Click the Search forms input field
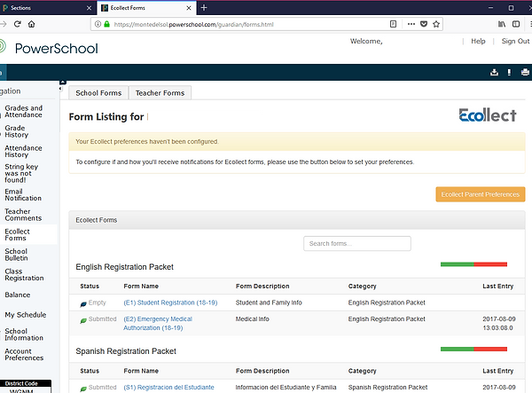The image size is (532, 393). click(x=357, y=244)
